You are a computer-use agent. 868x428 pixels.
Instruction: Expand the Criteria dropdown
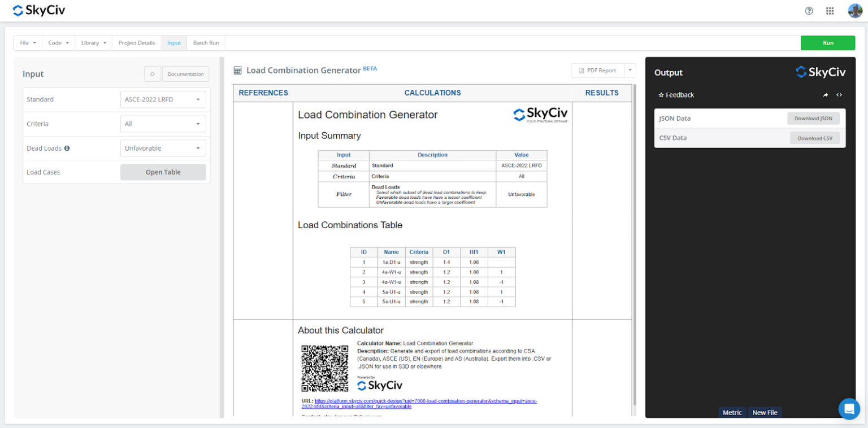163,124
